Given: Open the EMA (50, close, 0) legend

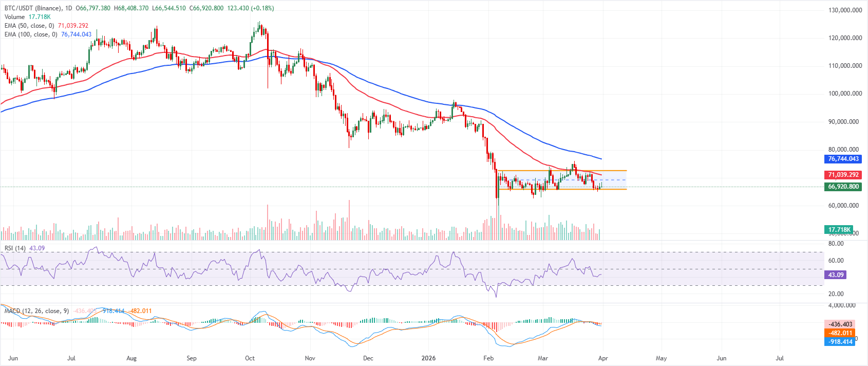Looking at the screenshot, I should pos(29,26).
